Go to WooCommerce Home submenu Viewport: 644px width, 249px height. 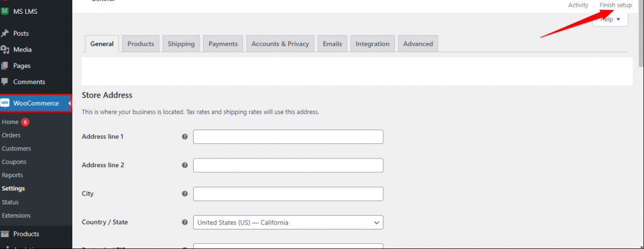point(10,122)
